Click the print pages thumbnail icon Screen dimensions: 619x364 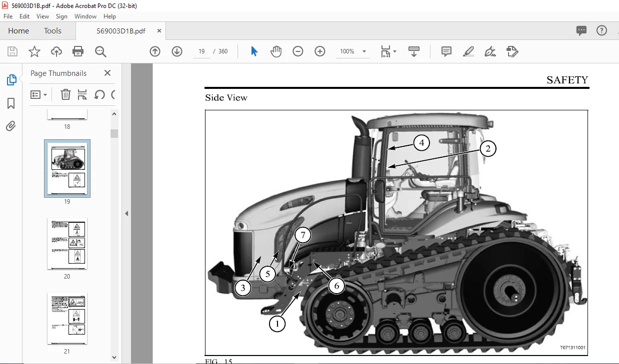click(x=82, y=94)
